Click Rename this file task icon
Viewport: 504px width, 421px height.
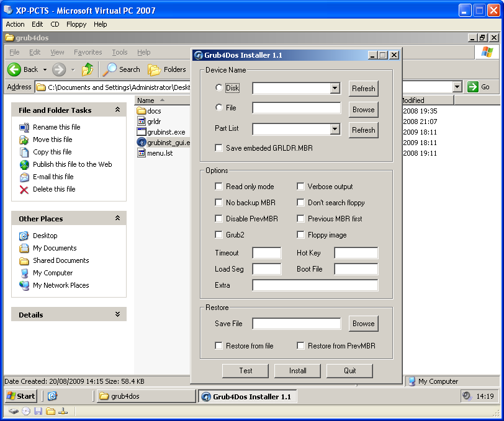[x=24, y=127]
